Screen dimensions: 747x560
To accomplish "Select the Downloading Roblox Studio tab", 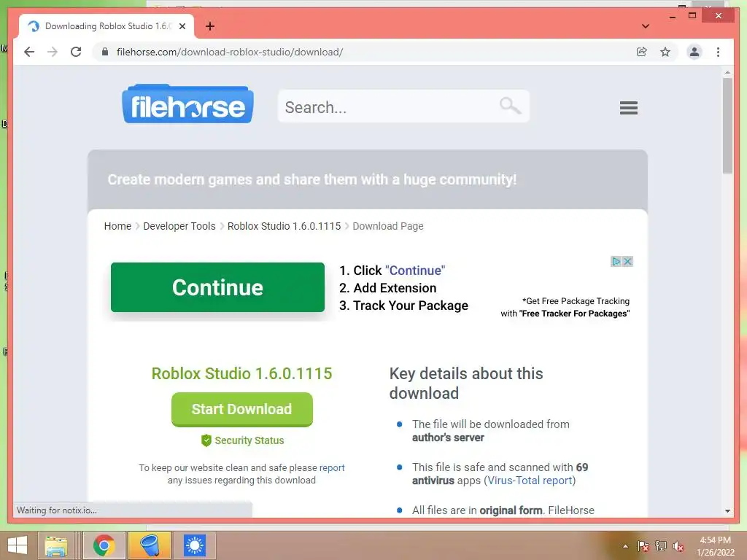I will (x=107, y=26).
